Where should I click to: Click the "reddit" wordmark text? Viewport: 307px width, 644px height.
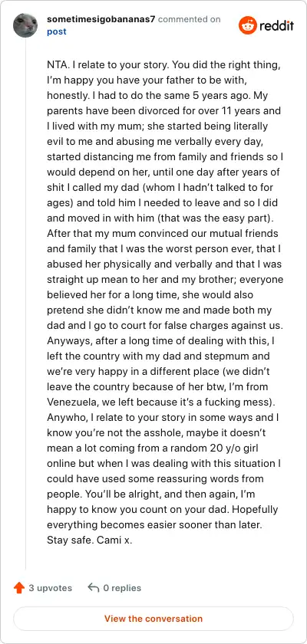(x=276, y=26)
